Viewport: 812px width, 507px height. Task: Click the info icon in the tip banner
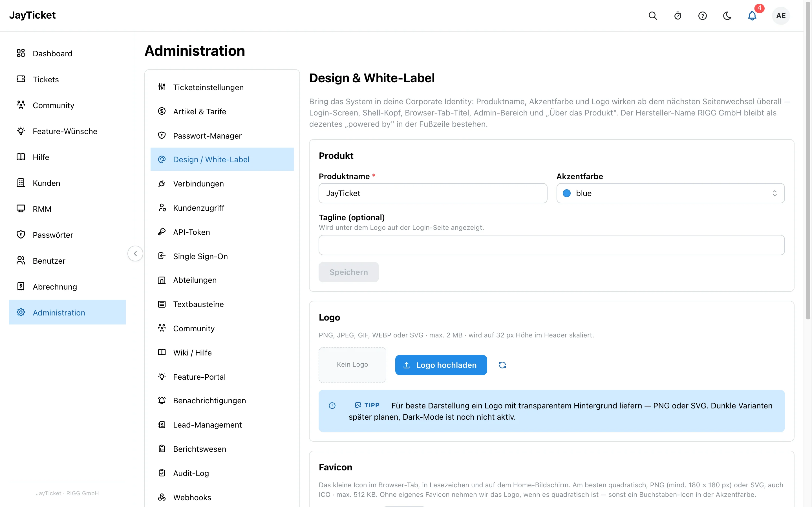(x=332, y=405)
